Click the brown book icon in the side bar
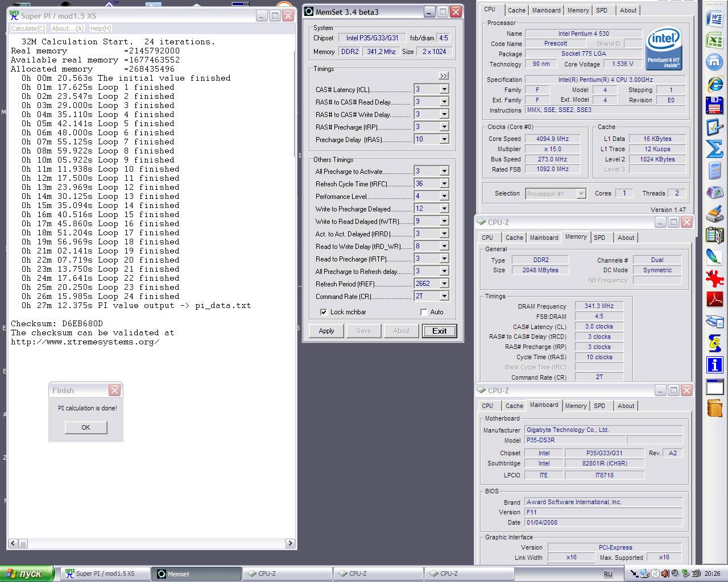This screenshot has height=582, width=728. (714, 408)
